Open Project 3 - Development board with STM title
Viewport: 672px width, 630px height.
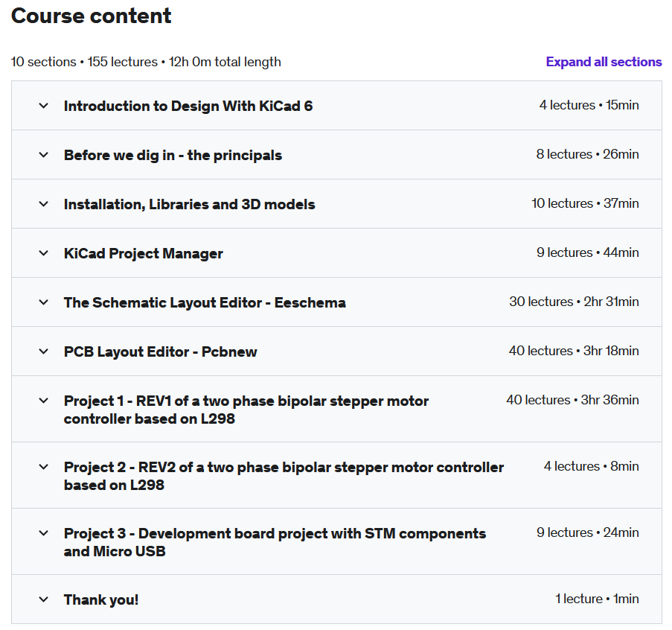[275, 542]
